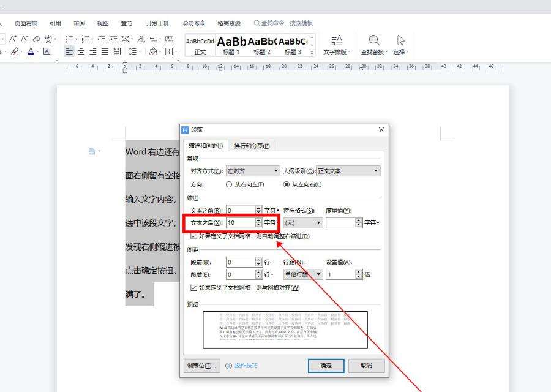The width and height of the screenshot is (551, 392).
Task: Expand the styles gallery arrow
Action: pos(312,53)
